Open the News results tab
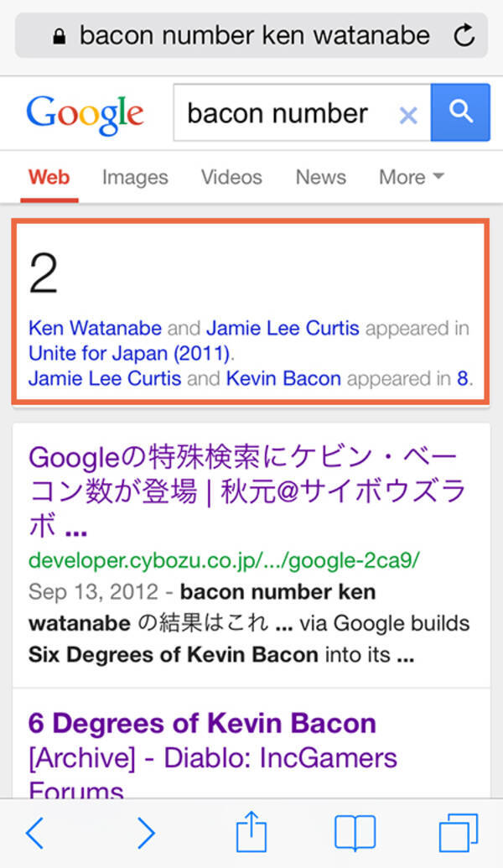 pos(320,177)
